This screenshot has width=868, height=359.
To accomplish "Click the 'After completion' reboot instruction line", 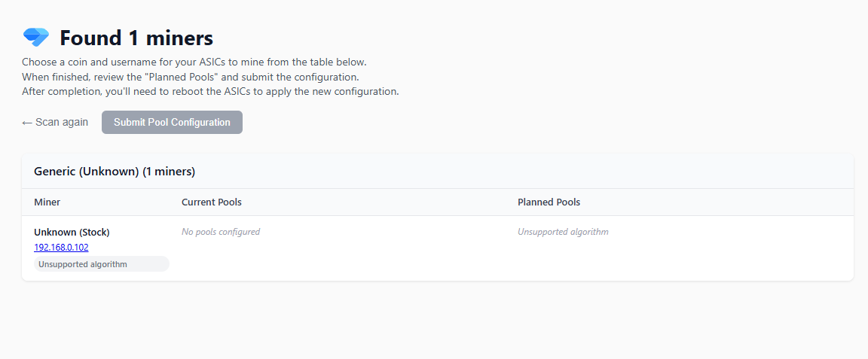I will (210, 92).
